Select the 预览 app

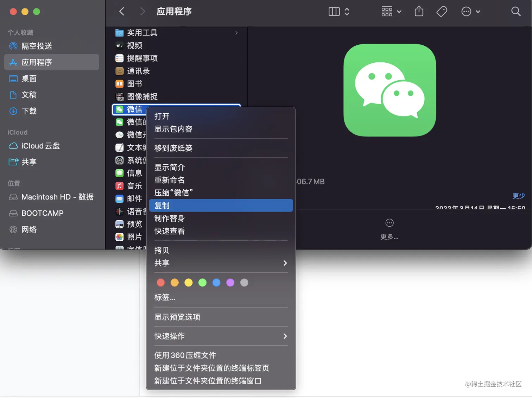tap(129, 224)
